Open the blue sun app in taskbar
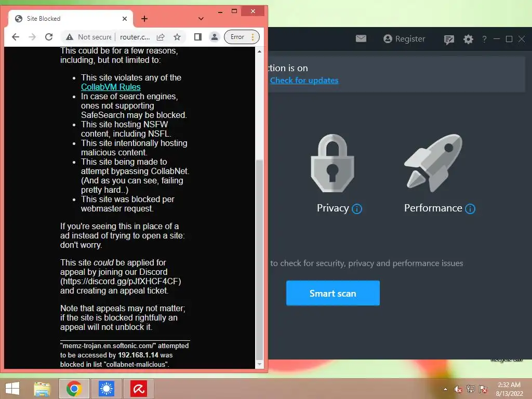 [x=107, y=389]
